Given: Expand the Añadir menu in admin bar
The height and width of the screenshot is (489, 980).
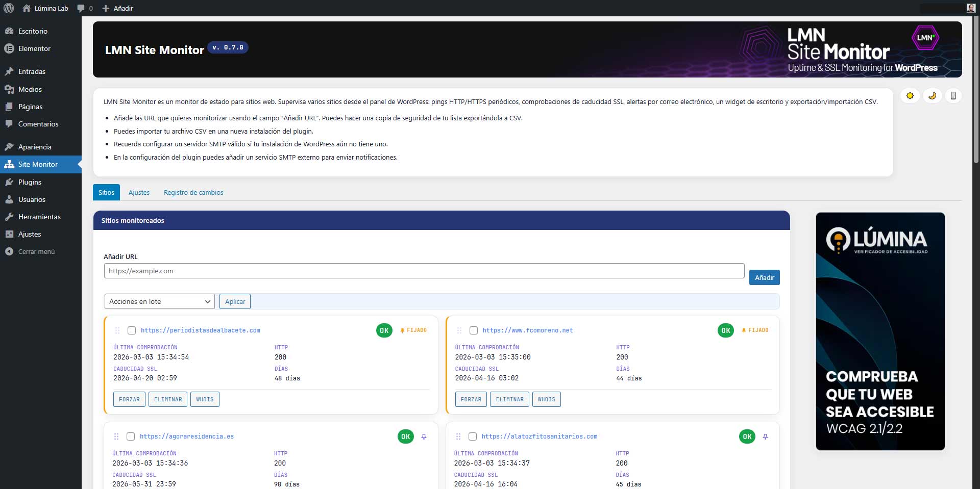Looking at the screenshot, I should click(x=118, y=8).
